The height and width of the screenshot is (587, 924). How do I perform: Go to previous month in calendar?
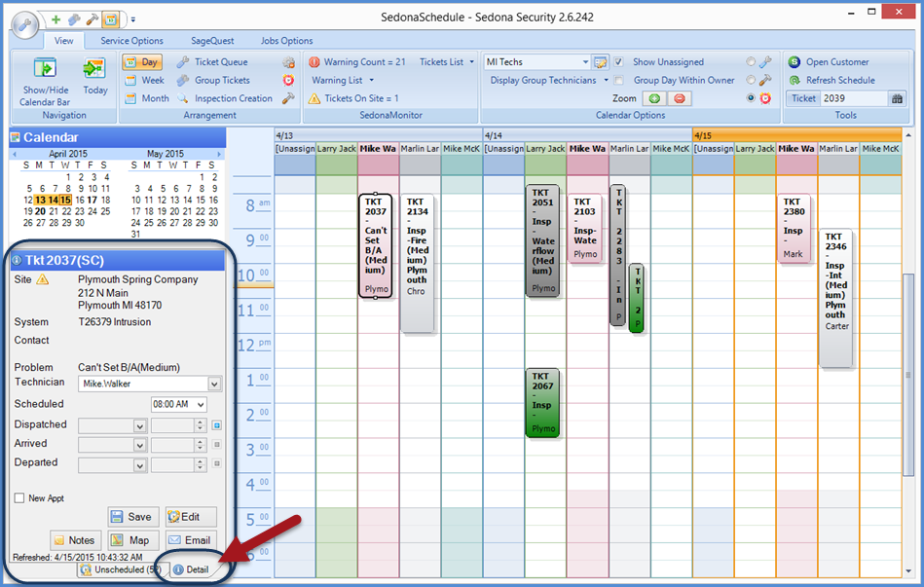click(15, 154)
